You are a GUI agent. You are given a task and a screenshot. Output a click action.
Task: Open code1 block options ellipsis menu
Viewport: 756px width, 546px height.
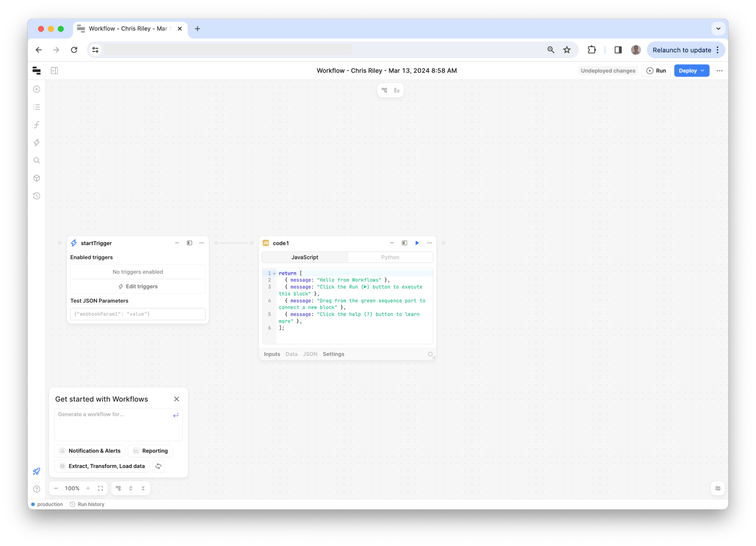(429, 243)
